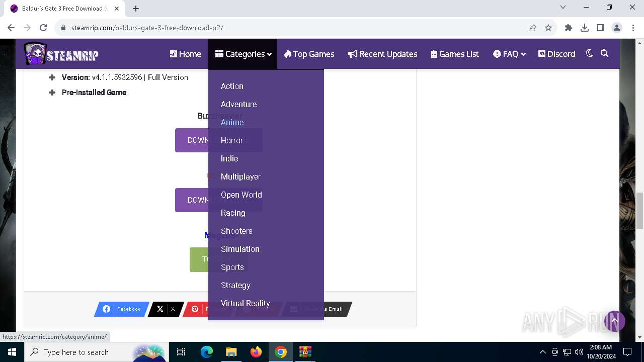Click the page vertical scrollbar thumb
Viewport: 644px width, 362px height.
639,210
